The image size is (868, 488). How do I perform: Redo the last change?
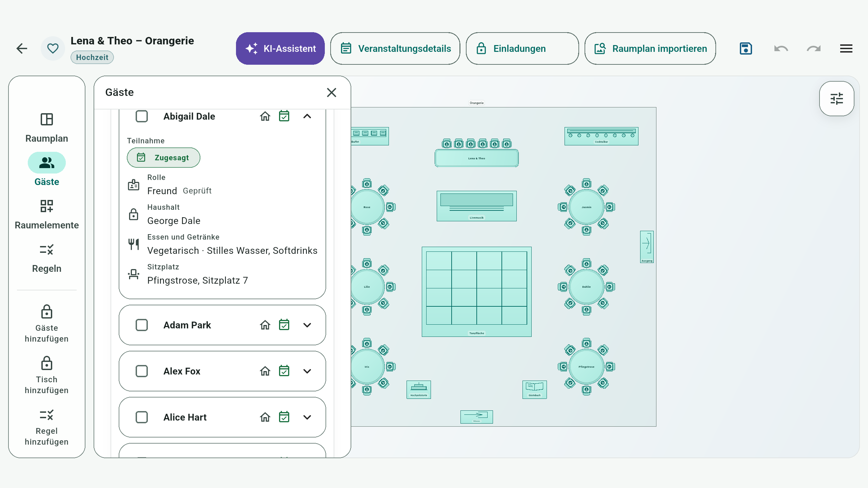[814, 48]
